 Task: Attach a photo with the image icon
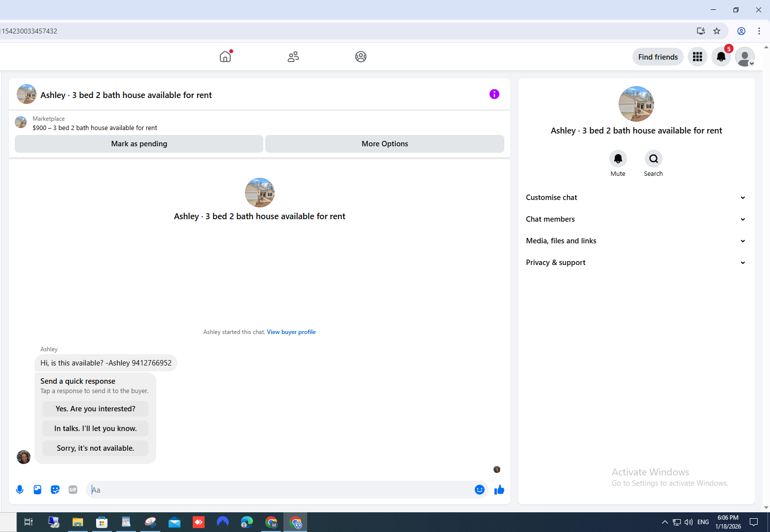click(37, 490)
